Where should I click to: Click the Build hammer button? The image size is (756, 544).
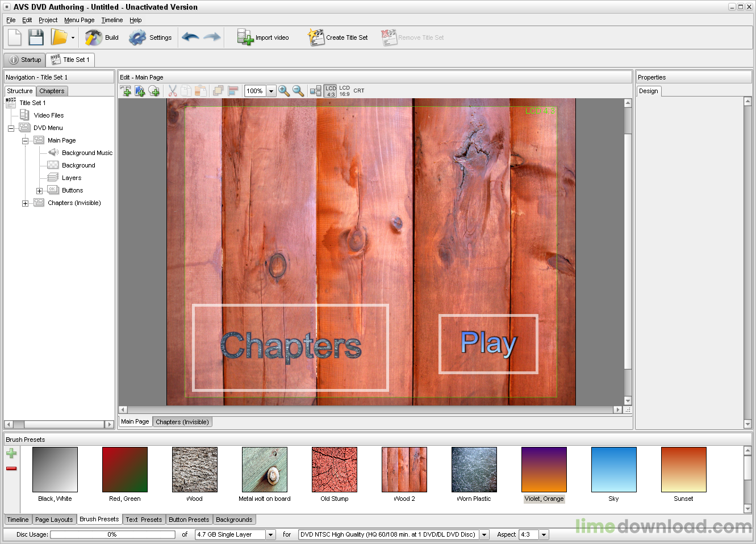pyautogui.click(x=102, y=37)
